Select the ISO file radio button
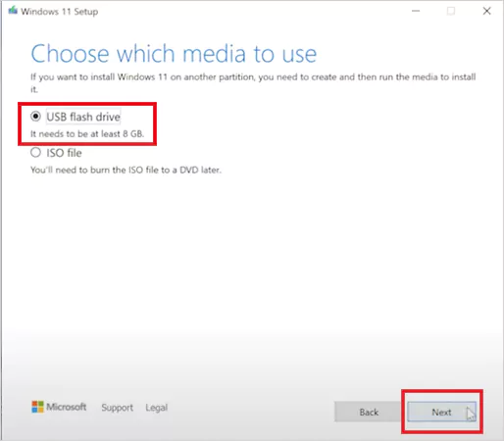This screenshot has height=441, width=504. pyautogui.click(x=35, y=153)
